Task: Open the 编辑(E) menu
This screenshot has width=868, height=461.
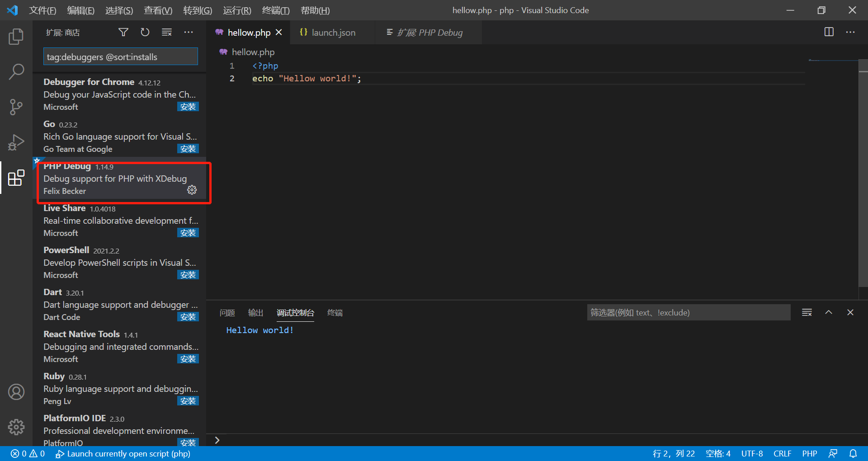Action: (x=80, y=10)
